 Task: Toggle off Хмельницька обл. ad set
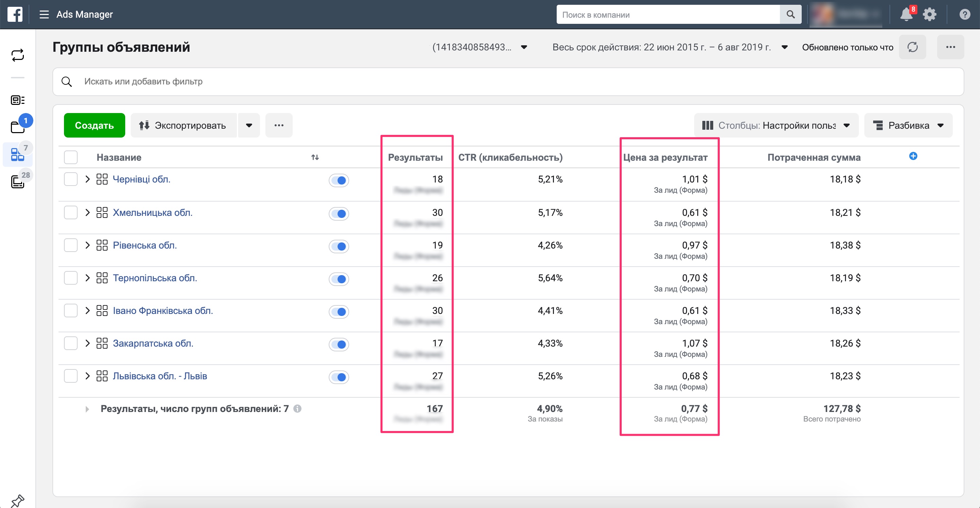click(339, 214)
